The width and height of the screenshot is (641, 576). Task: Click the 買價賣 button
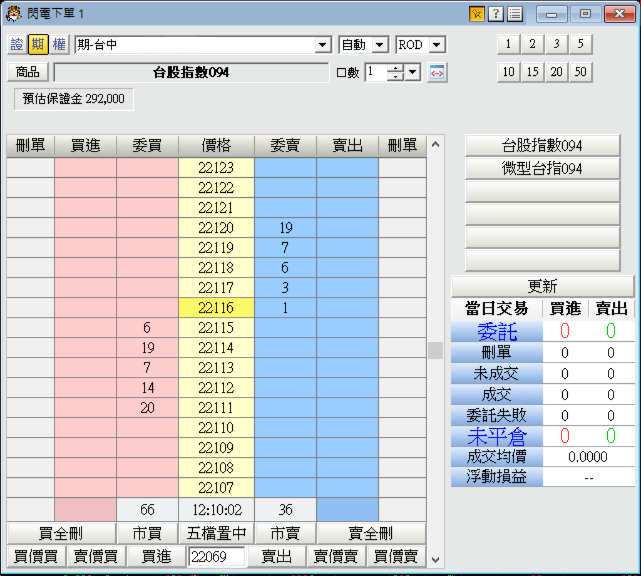(x=396, y=556)
